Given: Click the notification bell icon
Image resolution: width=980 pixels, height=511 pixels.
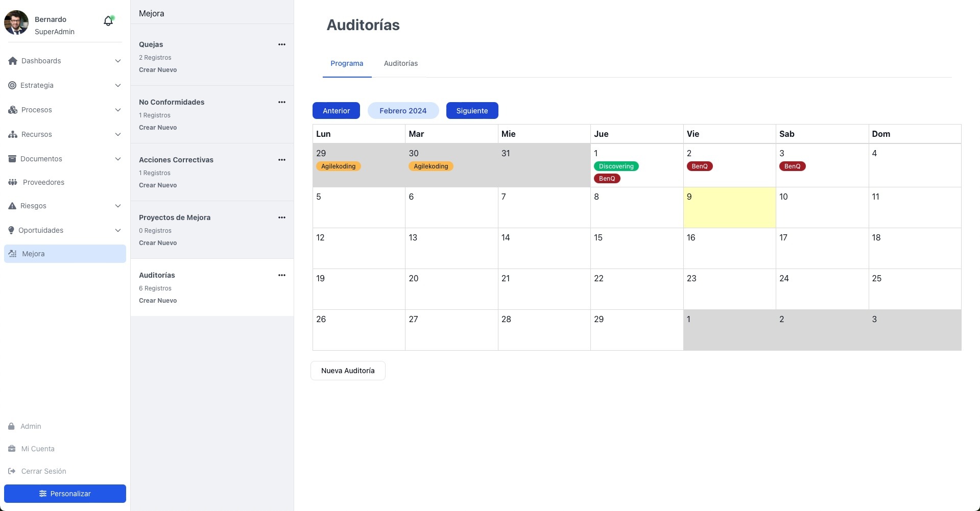Looking at the screenshot, I should coord(108,21).
